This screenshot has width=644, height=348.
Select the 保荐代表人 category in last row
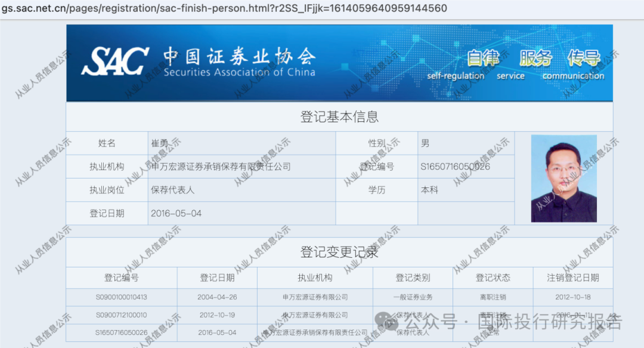pos(412,334)
